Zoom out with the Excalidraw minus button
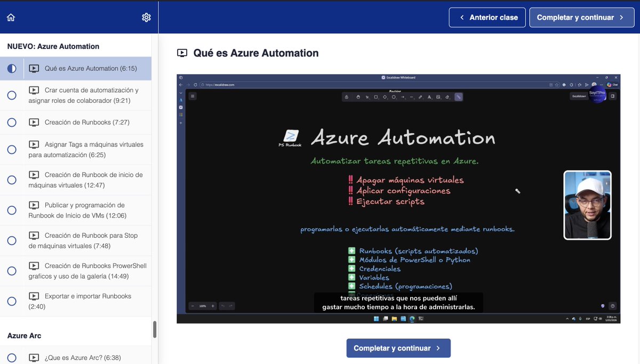Image resolution: width=640 pixels, height=364 pixels. pos(193,306)
